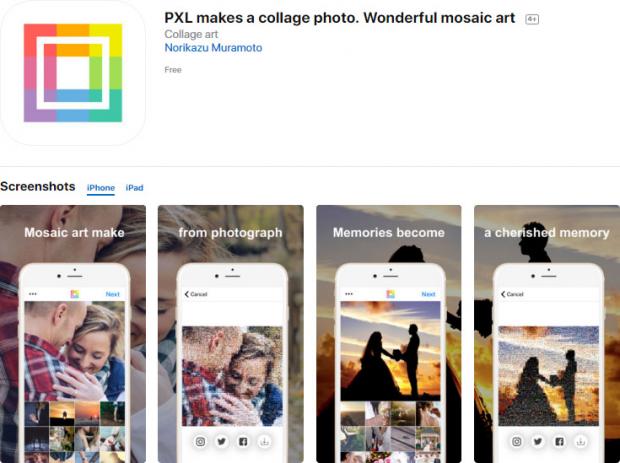This screenshot has height=463, width=620.
Task: Select the iPhone screenshots tab
Action: point(101,188)
